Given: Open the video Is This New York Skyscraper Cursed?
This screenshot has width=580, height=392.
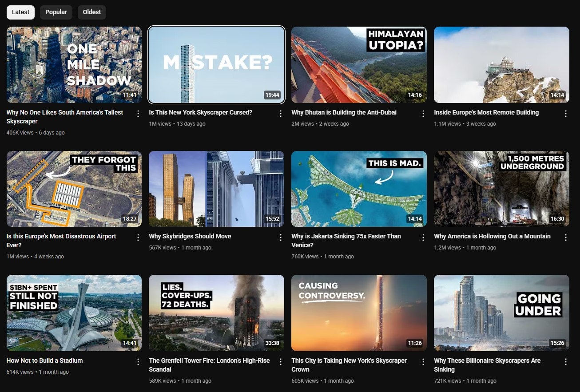Looking at the screenshot, I should 200,112.
